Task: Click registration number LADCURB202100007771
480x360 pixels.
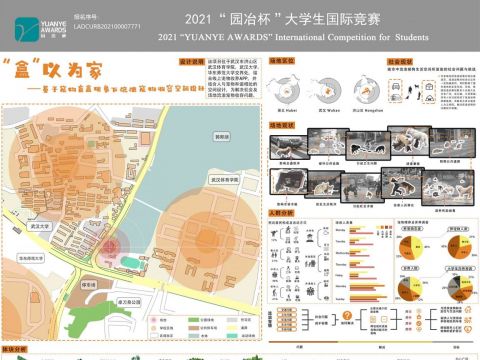Action: 107,26
